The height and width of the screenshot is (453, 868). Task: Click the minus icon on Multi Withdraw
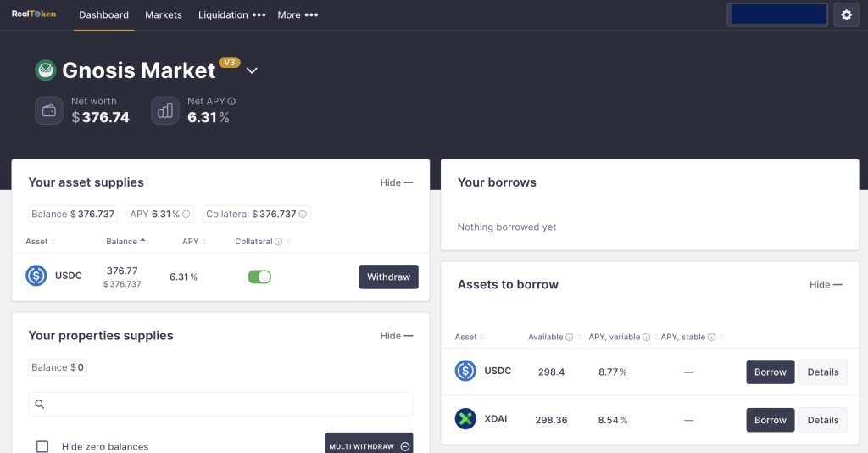coord(404,446)
